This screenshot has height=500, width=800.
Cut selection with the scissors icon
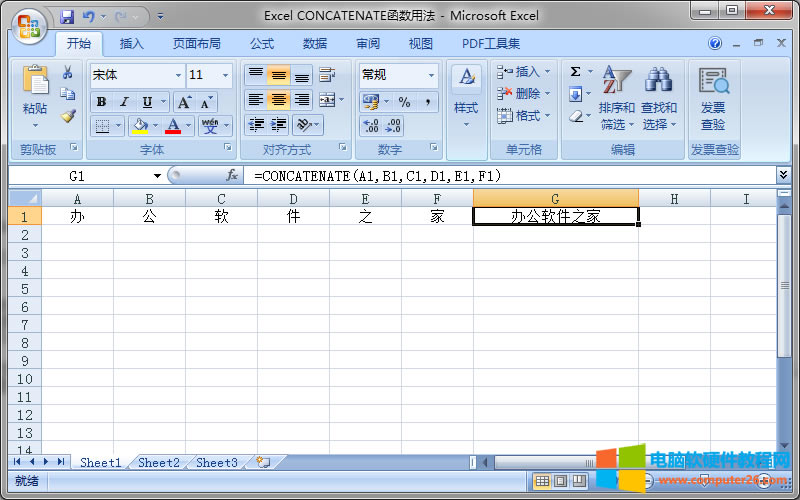point(67,72)
